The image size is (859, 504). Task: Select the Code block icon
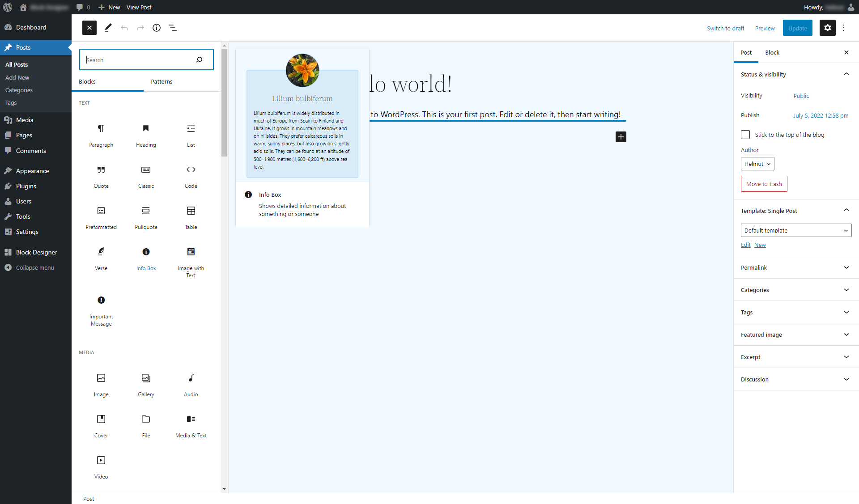(191, 170)
